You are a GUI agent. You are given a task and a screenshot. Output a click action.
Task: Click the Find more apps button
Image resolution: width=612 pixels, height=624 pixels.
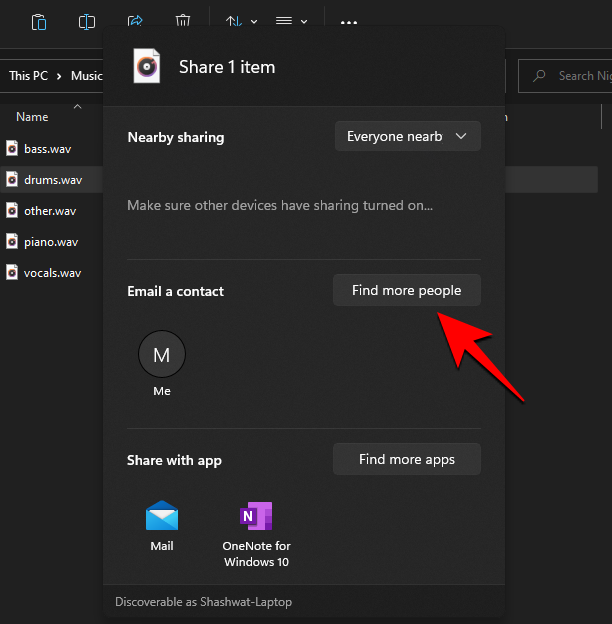[407, 459]
